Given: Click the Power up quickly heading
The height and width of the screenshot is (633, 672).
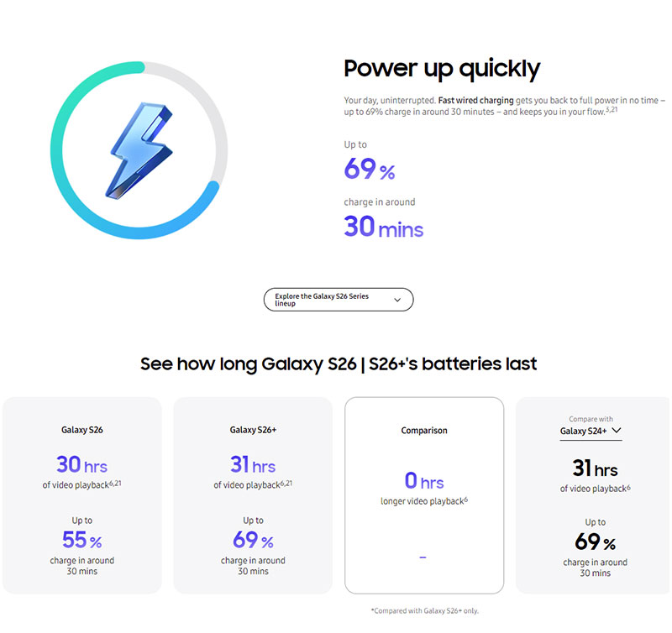Looking at the screenshot, I should pos(442,69).
